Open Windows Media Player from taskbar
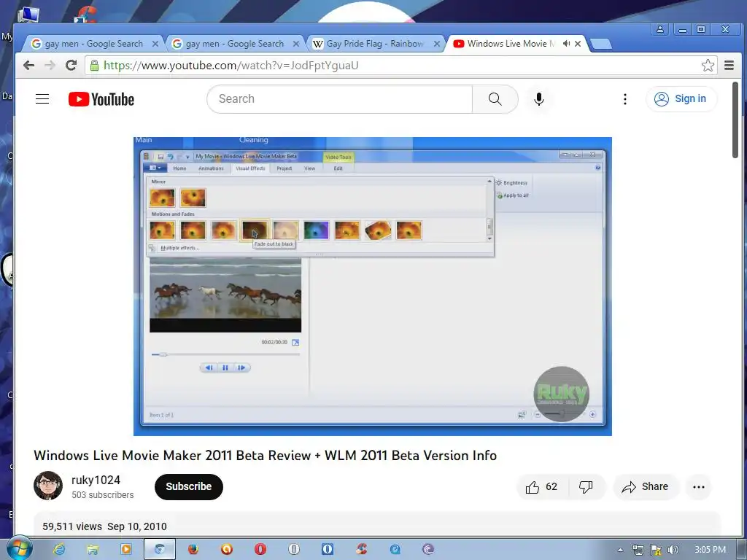The image size is (747, 560). (125, 550)
